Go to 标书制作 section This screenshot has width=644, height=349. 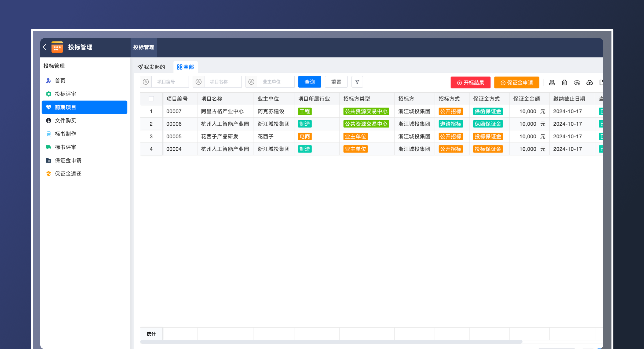pos(66,134)
